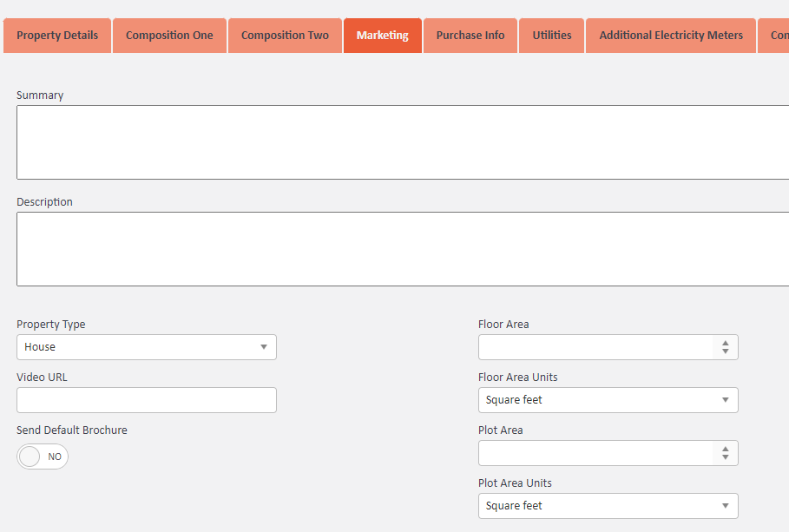This screenshot has width=789, height=532.
Task: Click the Floor Area number field
Action: tap(595, 347)
